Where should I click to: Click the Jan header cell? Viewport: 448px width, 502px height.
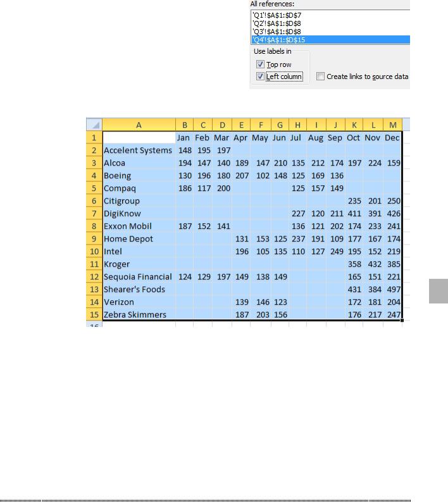point(185,138)
